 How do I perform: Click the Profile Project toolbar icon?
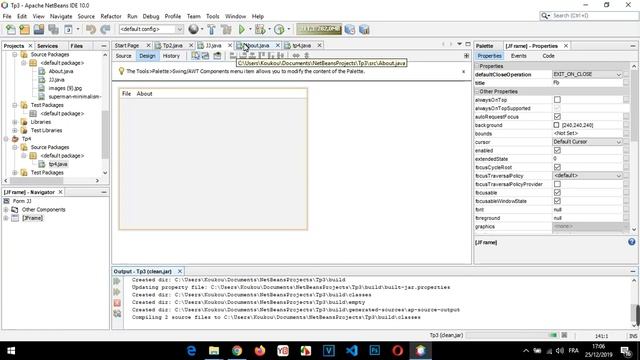point(279,29)
